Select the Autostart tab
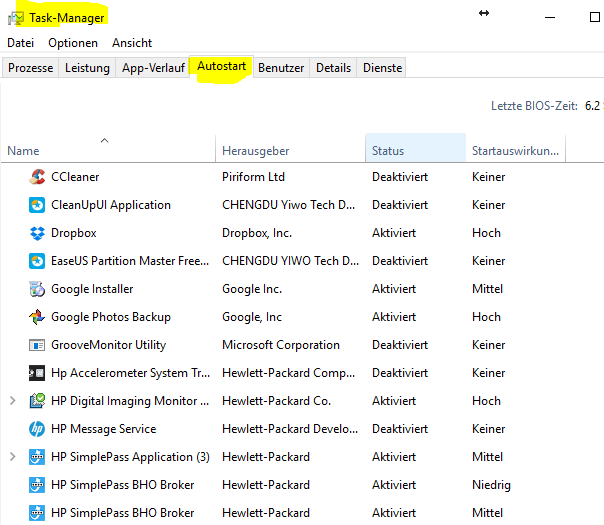 221,67
